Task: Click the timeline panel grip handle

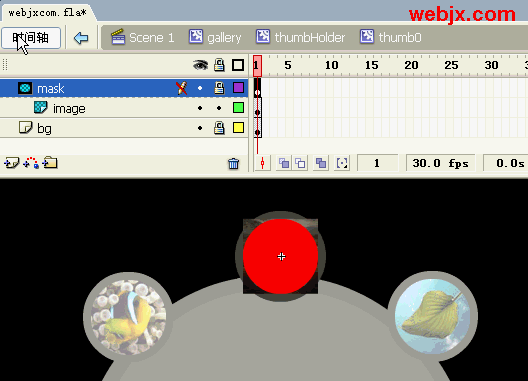Action: coord(5,65)
